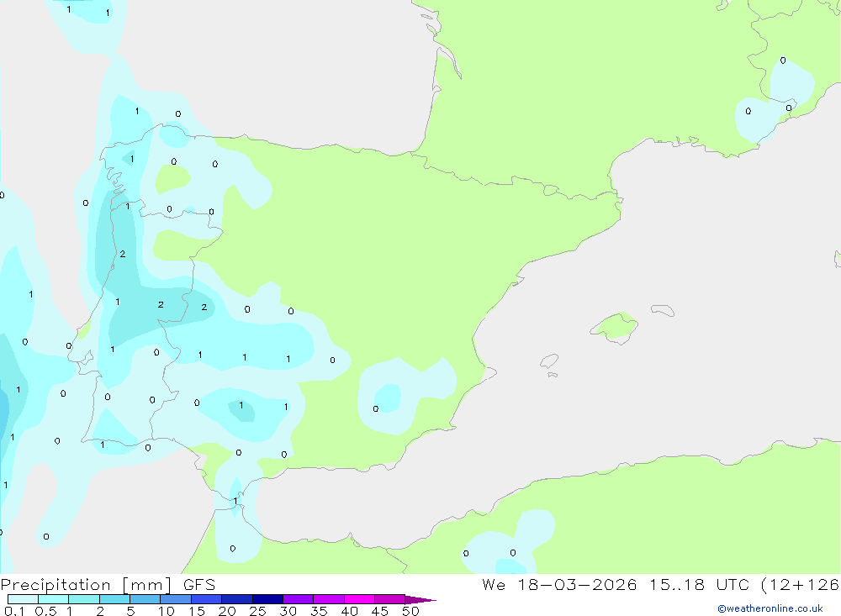Click the 15–20 mm royal blue legend swatch
The image size is (841, 616).
207,599
